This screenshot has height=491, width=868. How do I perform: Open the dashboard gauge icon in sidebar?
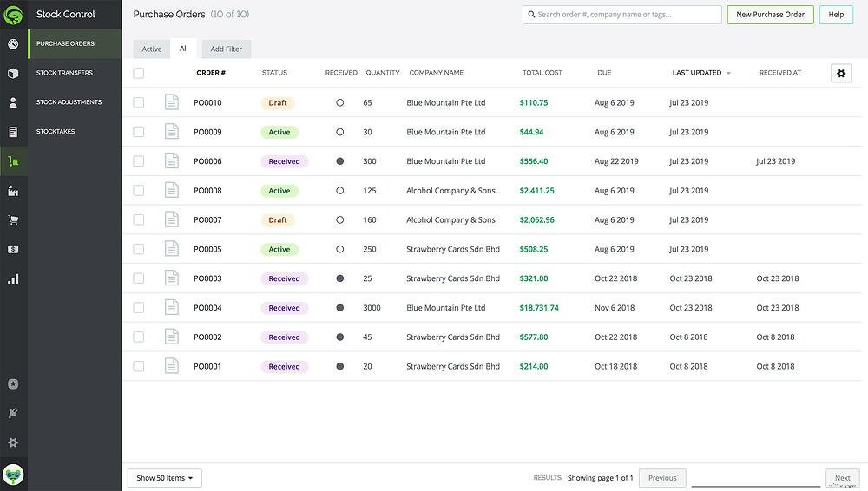(13, 44)
